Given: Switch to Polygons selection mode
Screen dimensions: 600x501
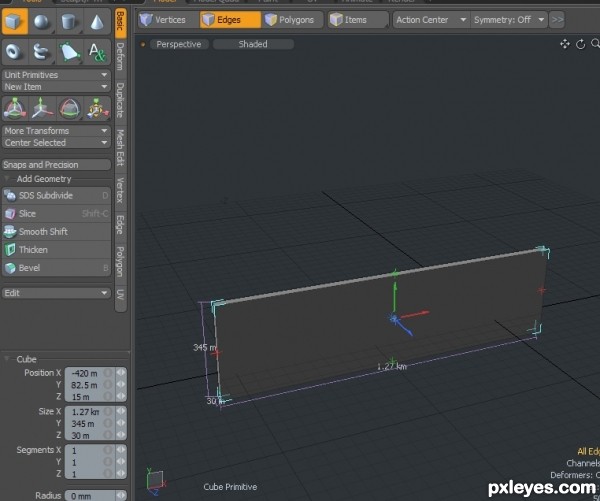Looking at the screenshot, I should coord(293,20).
